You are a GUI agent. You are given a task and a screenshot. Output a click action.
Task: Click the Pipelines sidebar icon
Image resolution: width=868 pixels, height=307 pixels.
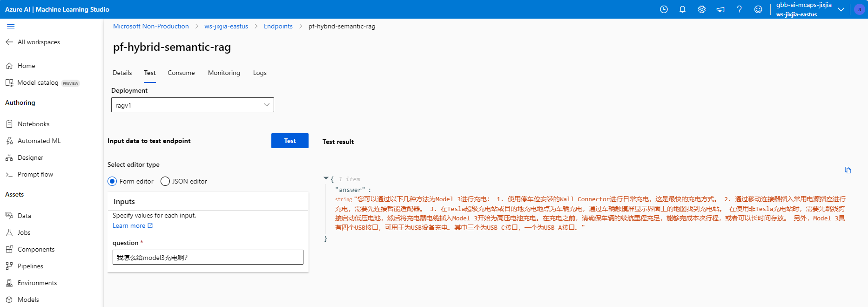[9, 266]
